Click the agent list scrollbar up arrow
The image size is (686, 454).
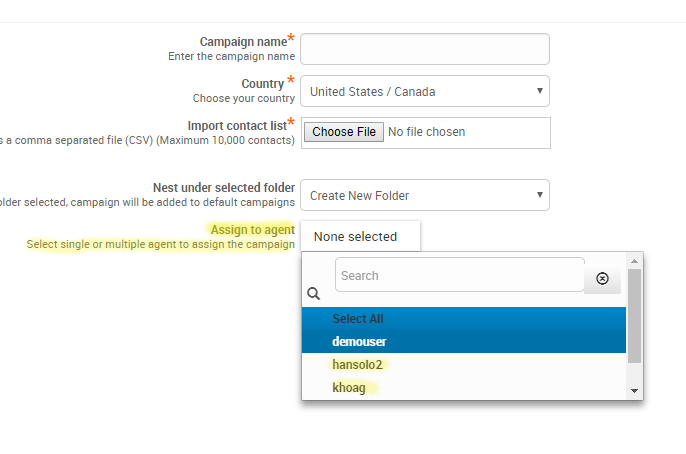(x=634, y=261)
